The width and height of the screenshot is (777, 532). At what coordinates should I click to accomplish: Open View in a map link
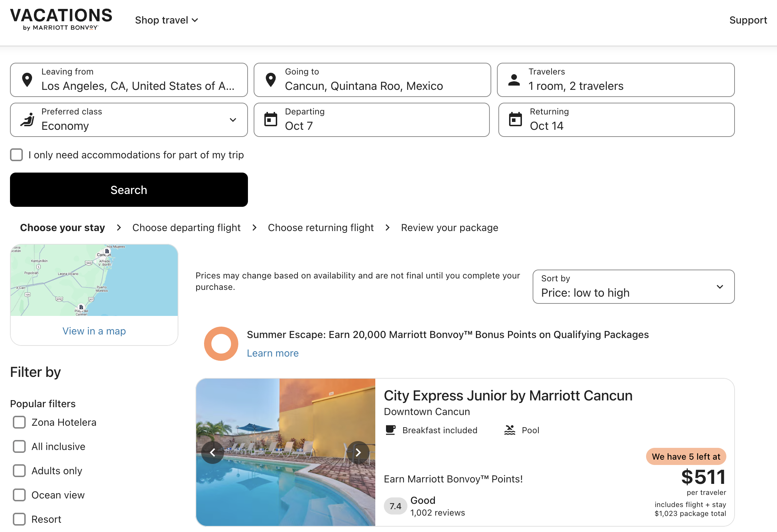click(94, 331)
